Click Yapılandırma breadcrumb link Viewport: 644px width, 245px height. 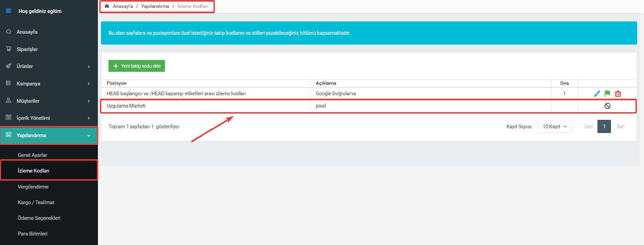pyautogui.click(x=155, y=6)
